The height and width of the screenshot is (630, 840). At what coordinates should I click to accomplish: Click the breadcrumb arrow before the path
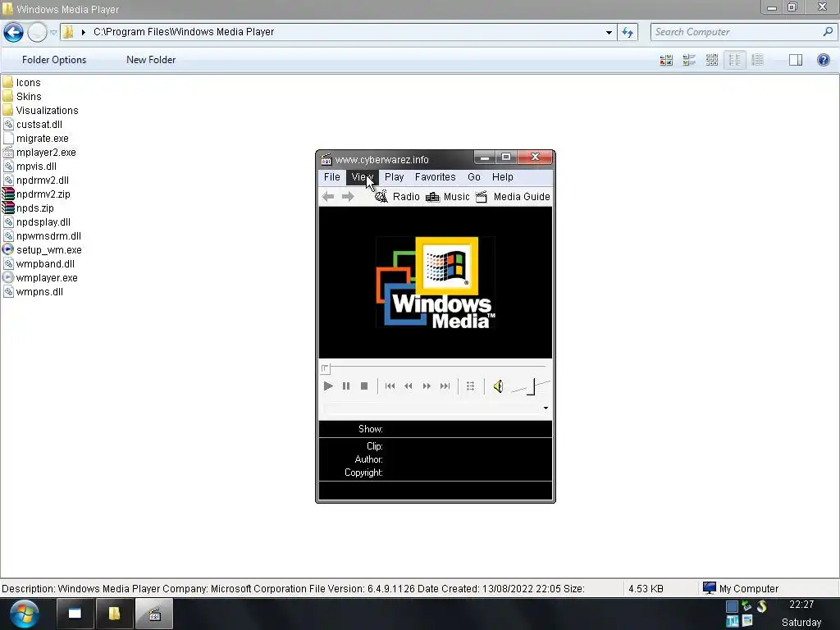tap(84, 32)
